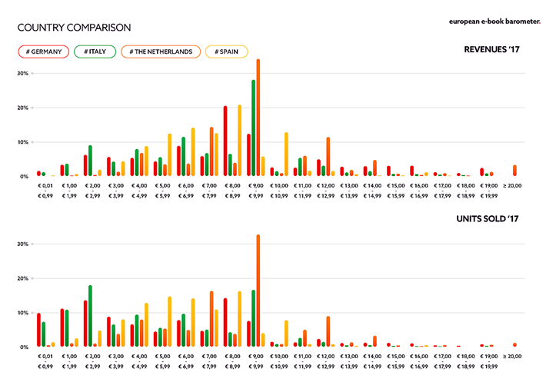Click the orange Netherlands ≥ 20,00 bar in Revenues chart
This screenshot has height=392, width=546.
pos(514,170)
